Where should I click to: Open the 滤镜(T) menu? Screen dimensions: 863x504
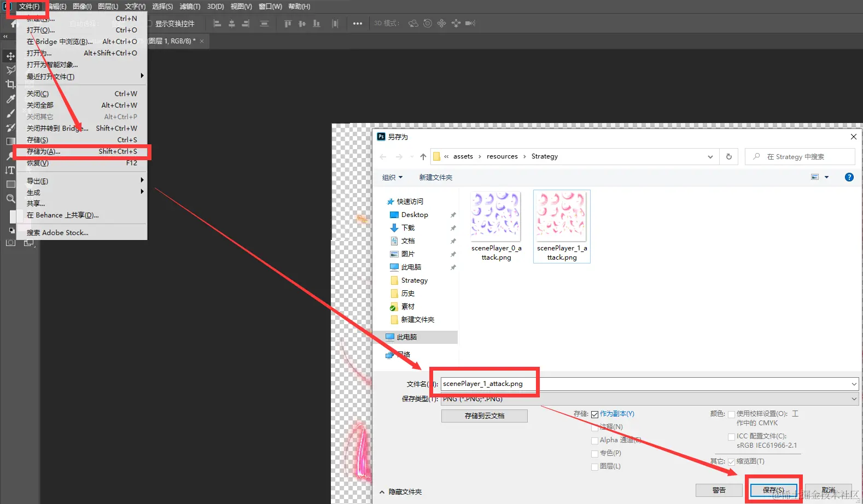[x=190, y=7]
